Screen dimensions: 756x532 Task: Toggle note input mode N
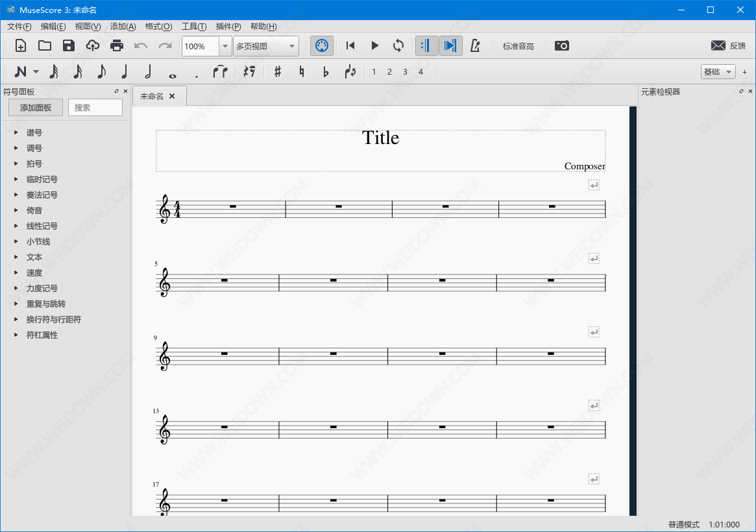coord(21,72)
